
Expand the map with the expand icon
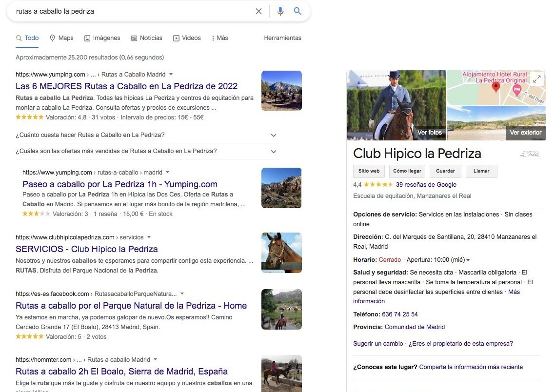[537, 79]
